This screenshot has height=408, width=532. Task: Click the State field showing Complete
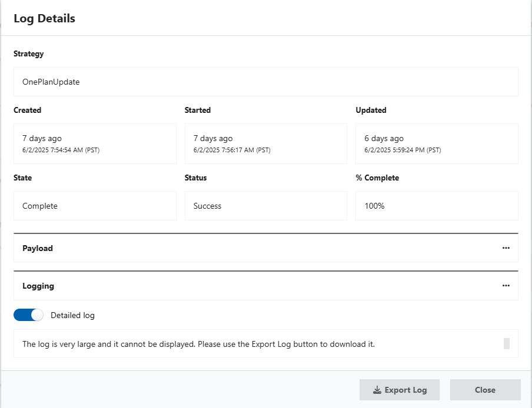(x=95, y=206)
